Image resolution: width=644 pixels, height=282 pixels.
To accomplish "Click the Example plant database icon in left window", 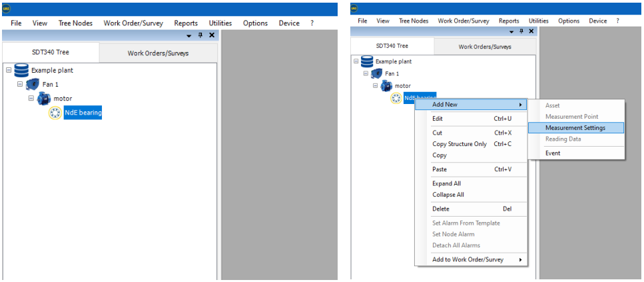I will (x=20, y=70).
